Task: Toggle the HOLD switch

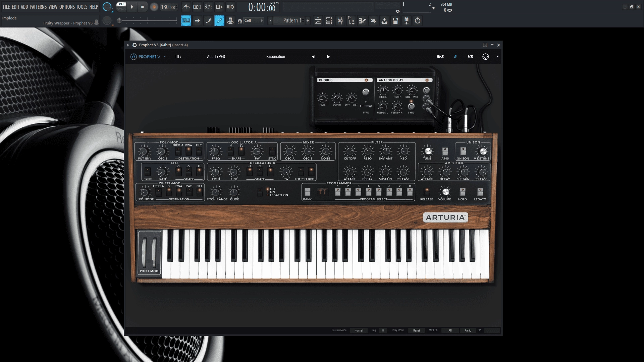Action: [x=463, y=192]
